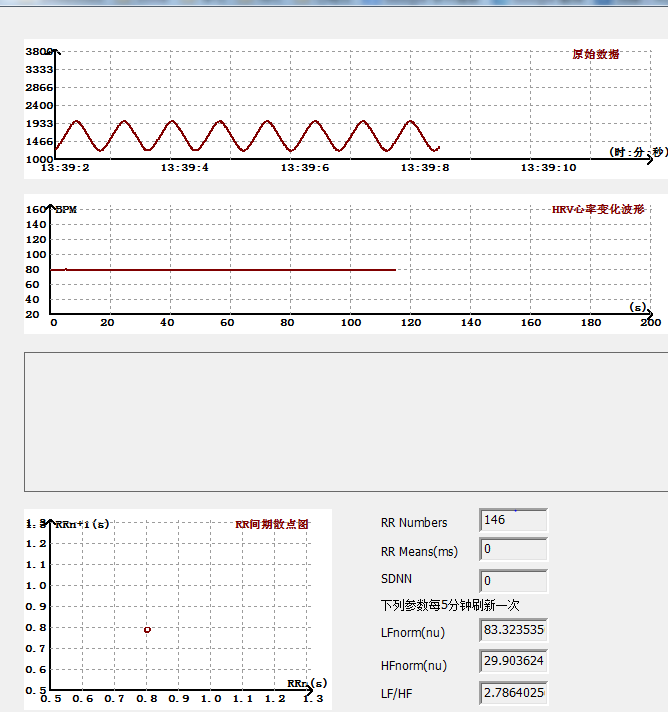
Task: Click the LFnorm(nu) value field
Action: [x=514, y=630]
